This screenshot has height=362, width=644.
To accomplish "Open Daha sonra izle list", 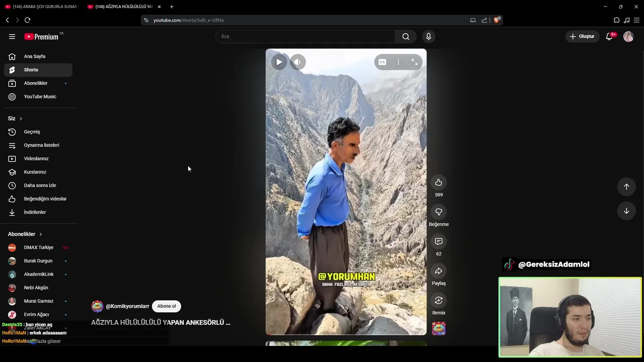I will coord(38,186).
